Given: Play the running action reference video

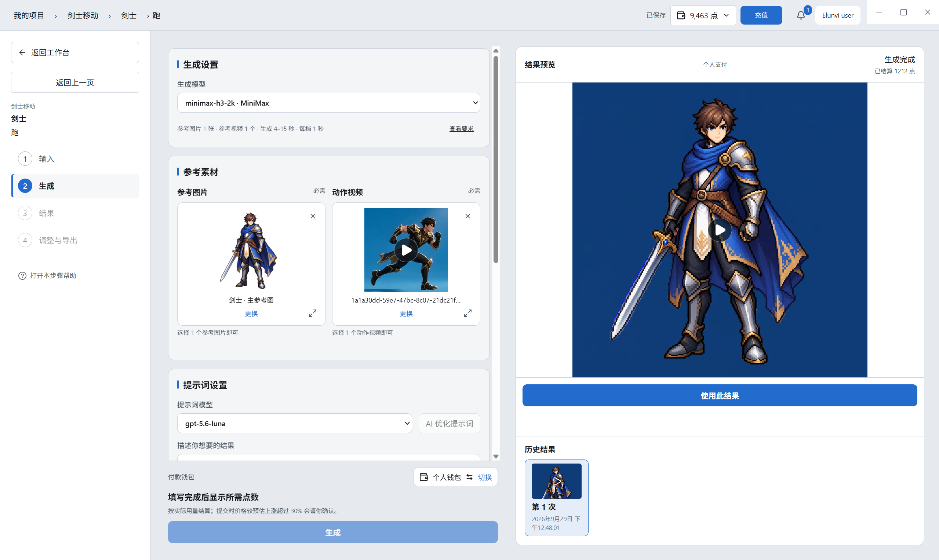Looking at the screenshot, I should 406,250.
